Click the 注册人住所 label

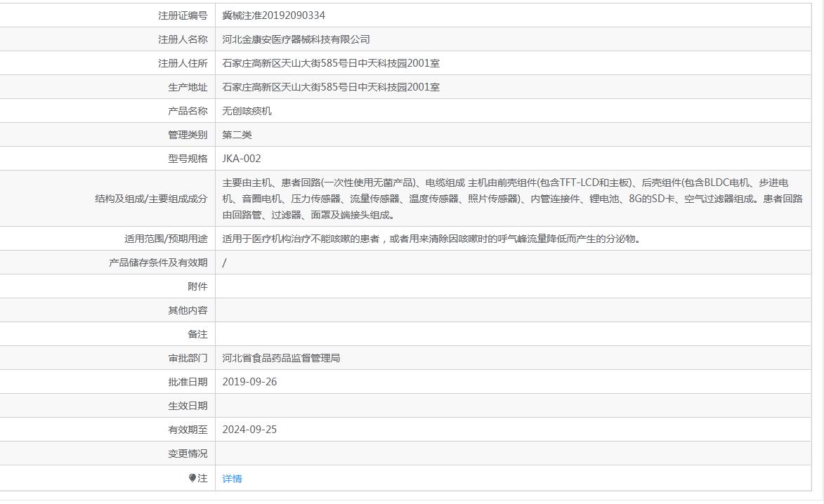click(x=183, y=63)
